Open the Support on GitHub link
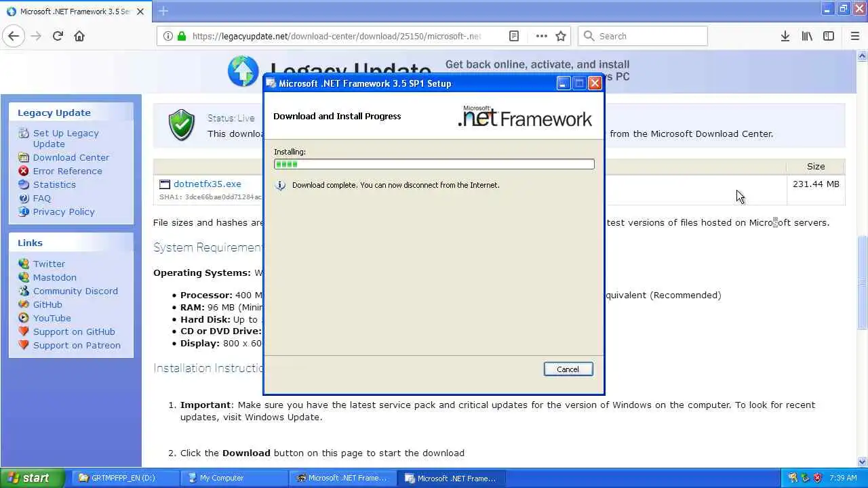 pyautogui.click(x=74, y=331)
